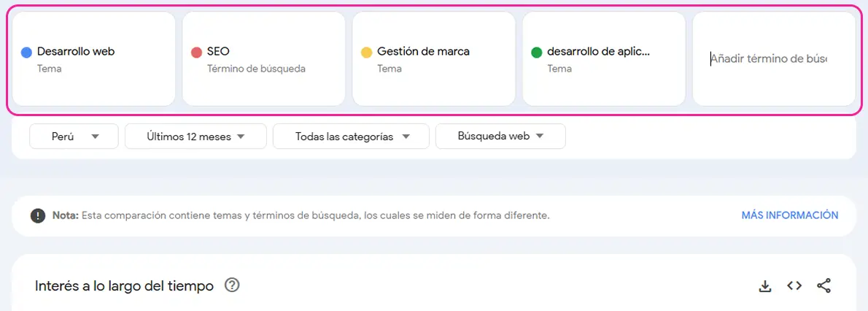
Task: Select the Desarrollo web topic card
Action: (93, 58)
